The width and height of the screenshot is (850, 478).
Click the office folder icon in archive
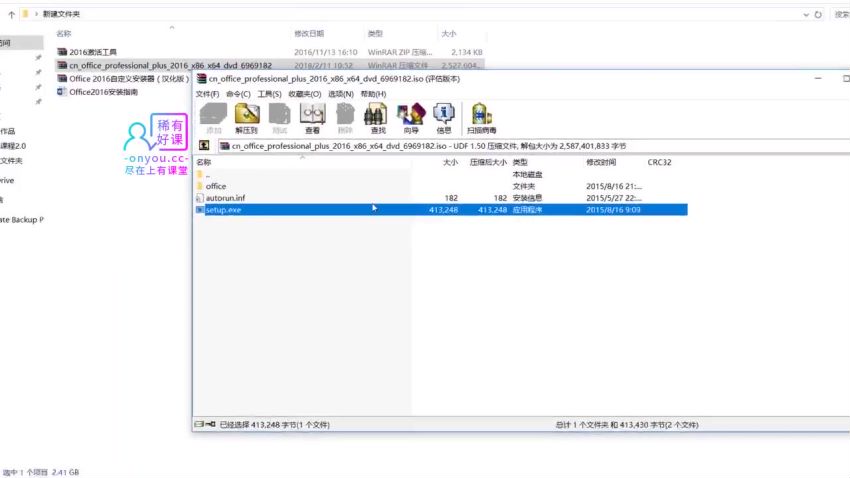[200, 186]
